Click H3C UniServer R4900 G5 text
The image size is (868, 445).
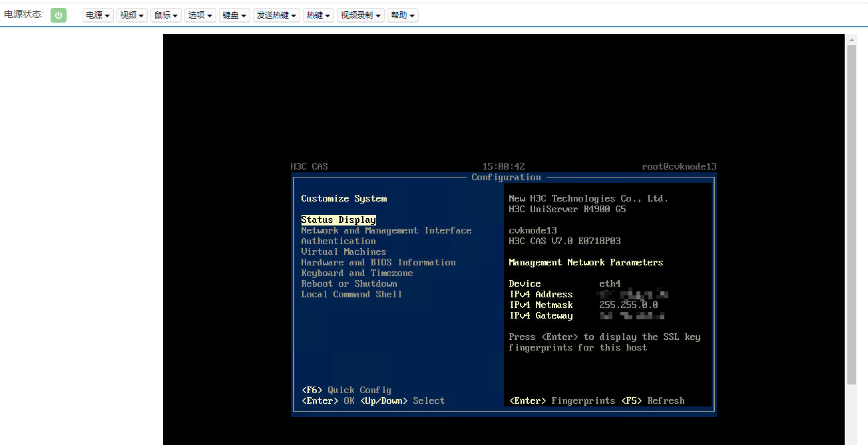[x=567, y=210]
